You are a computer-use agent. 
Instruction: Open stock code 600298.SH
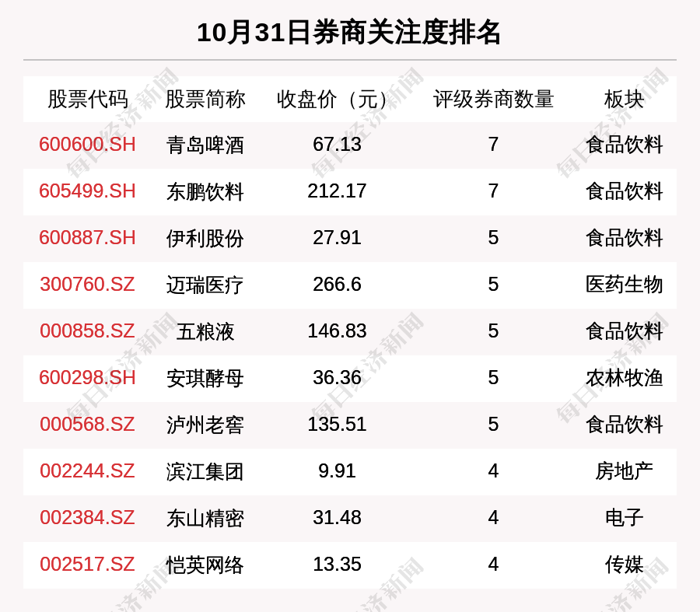87,378
